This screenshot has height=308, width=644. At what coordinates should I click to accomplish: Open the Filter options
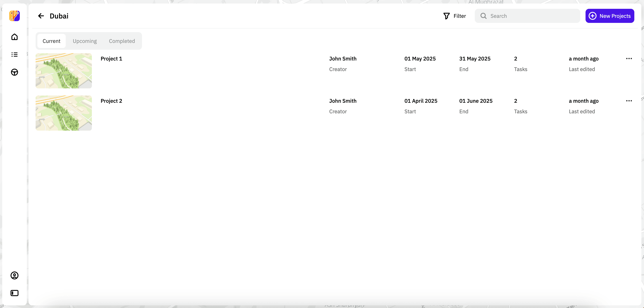tap(455, 16)
